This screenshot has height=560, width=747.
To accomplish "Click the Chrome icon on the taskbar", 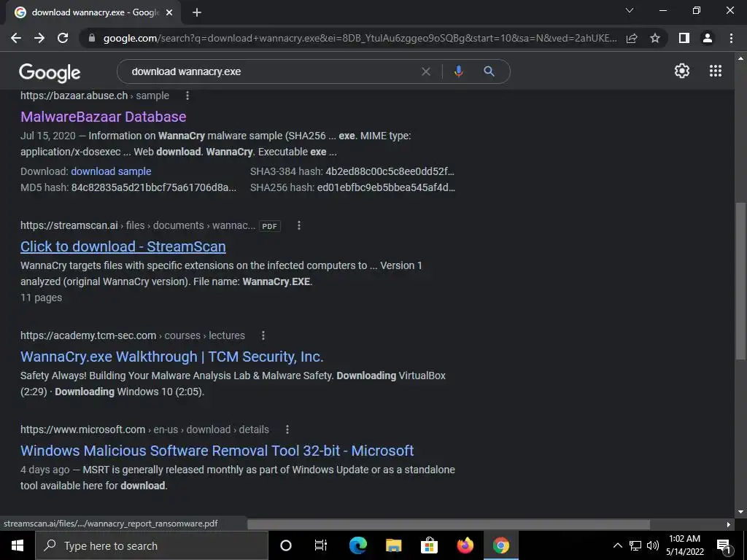I will click(500, 545).
